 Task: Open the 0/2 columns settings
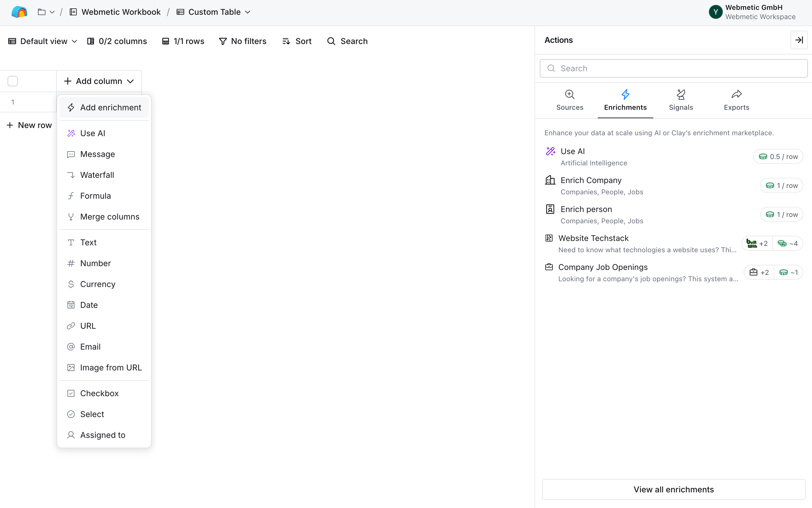[117, 41]
